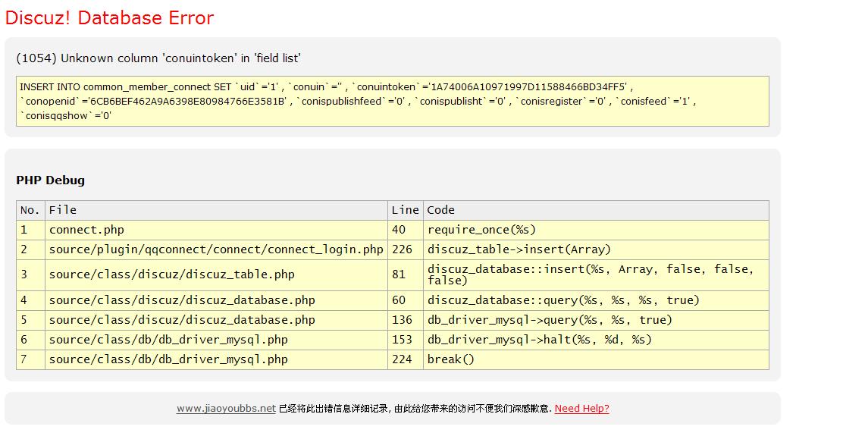Select the discuz_table.php file path cell
Image resolution: width=868 pixels, height=436 pixels.
coord(216,275)
